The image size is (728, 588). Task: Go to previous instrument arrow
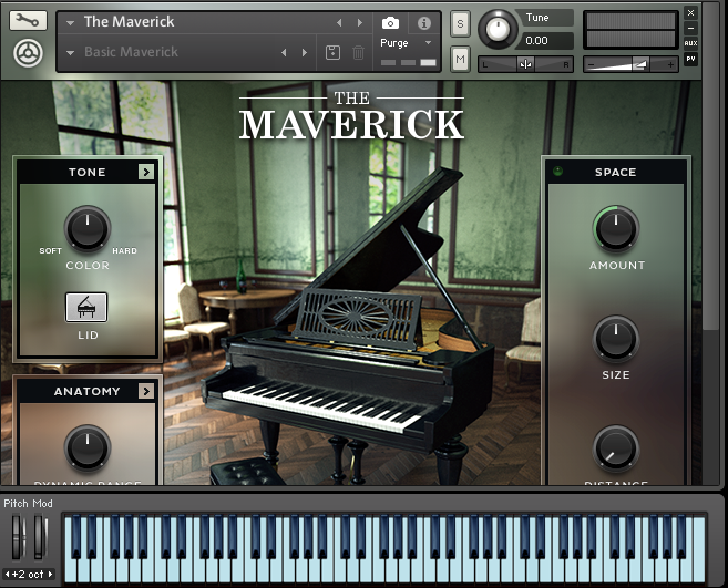(339, 23)
